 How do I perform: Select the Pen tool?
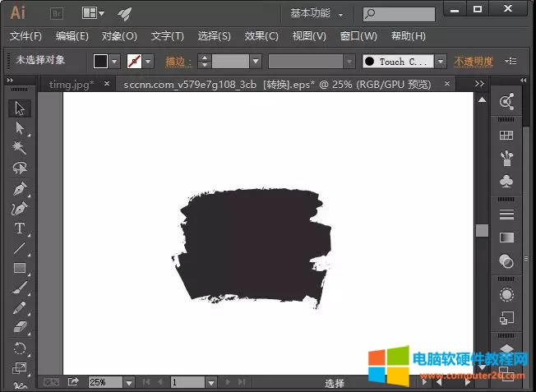[20, 188]
